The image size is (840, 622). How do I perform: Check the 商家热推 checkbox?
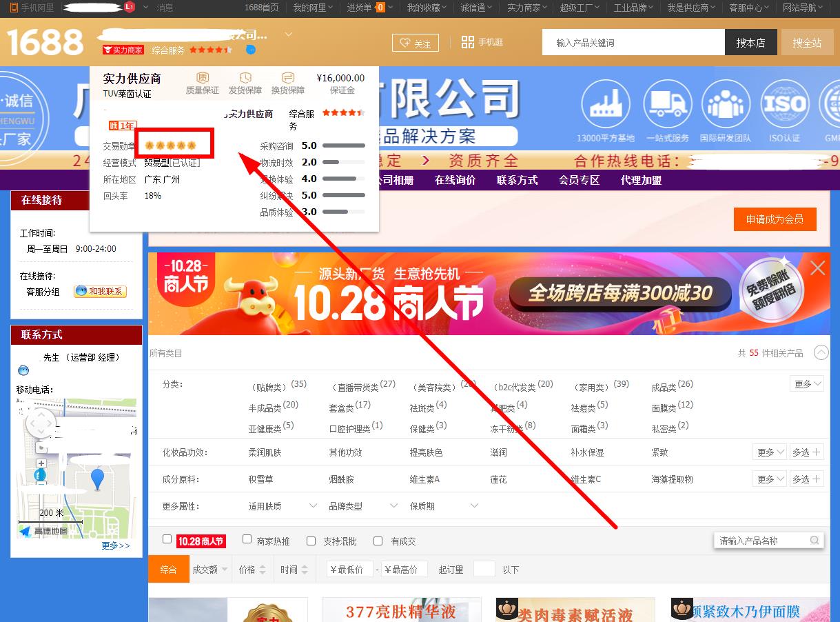click(247, 539)
